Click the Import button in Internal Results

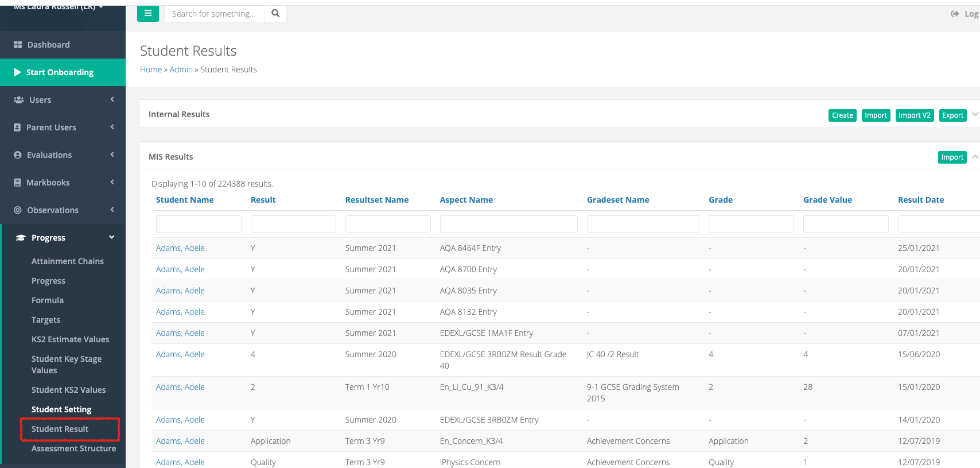pyautogui.click(x=876, y=115)
